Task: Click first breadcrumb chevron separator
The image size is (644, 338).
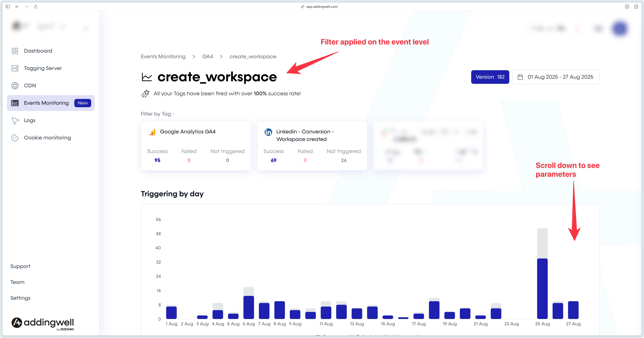Action: point(194,57)
